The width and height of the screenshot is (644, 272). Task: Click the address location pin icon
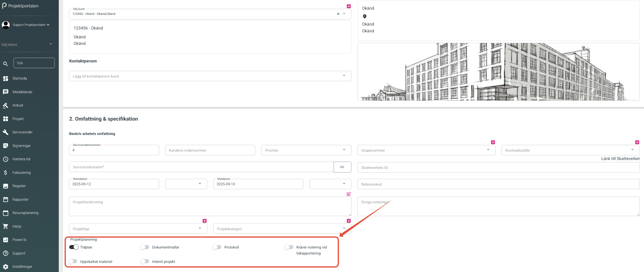point(365,16)
